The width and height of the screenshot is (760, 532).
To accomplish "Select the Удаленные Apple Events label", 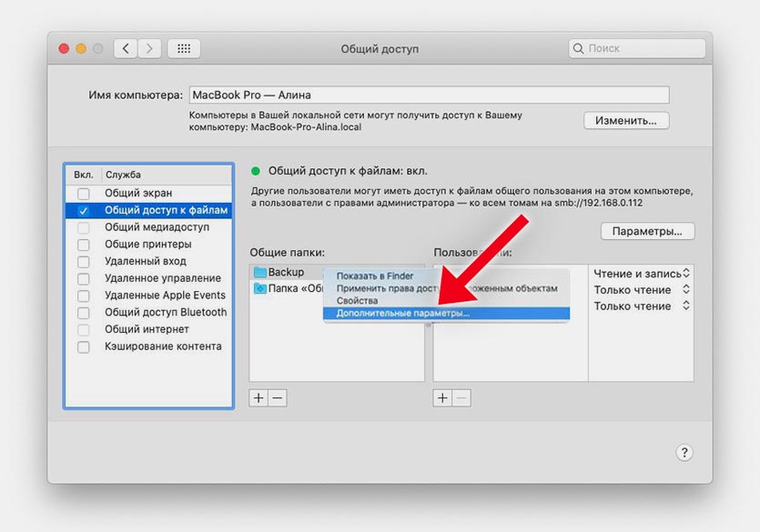I will (x=165, y=295).
